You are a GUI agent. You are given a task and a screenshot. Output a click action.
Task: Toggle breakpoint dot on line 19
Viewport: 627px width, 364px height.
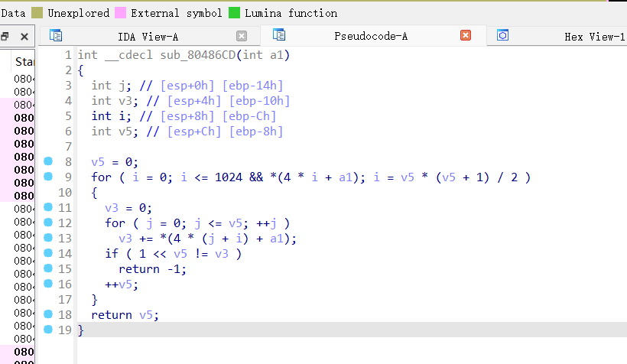(48, 329)
